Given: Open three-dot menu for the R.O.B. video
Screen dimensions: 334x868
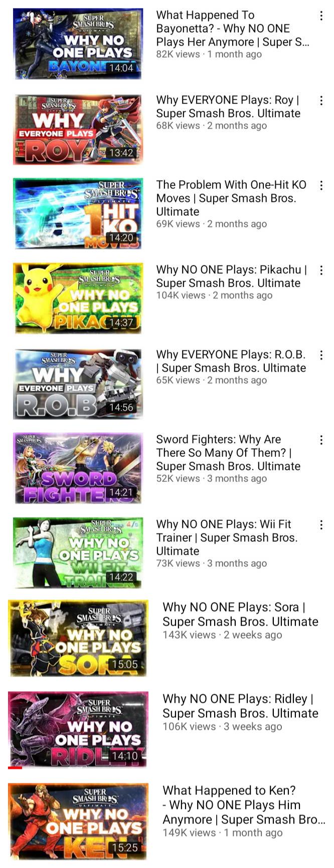Looking at the screenshot, I should (321, 356).
